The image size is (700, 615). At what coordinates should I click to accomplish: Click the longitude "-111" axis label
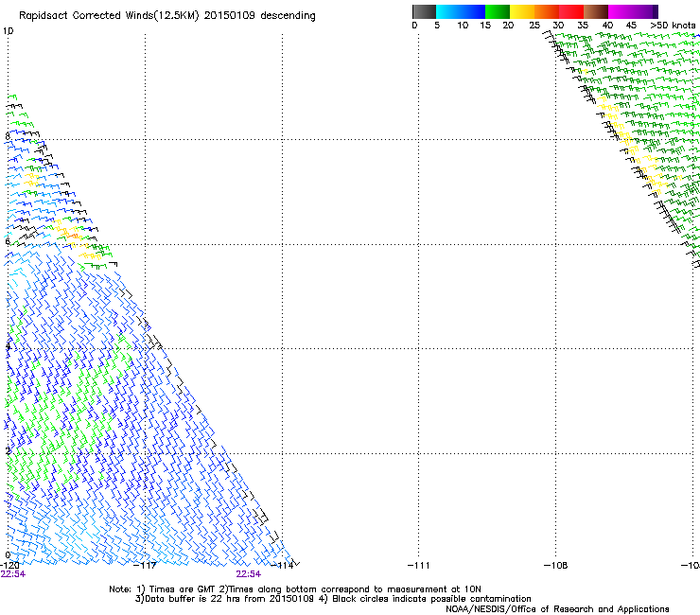[x=419, y=566]
